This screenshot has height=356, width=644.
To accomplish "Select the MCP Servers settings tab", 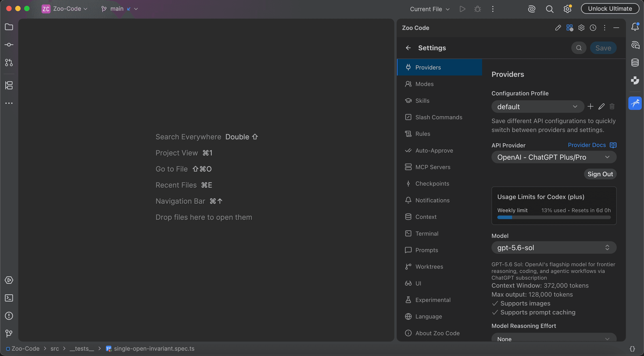I will click(x=439, y=167).
